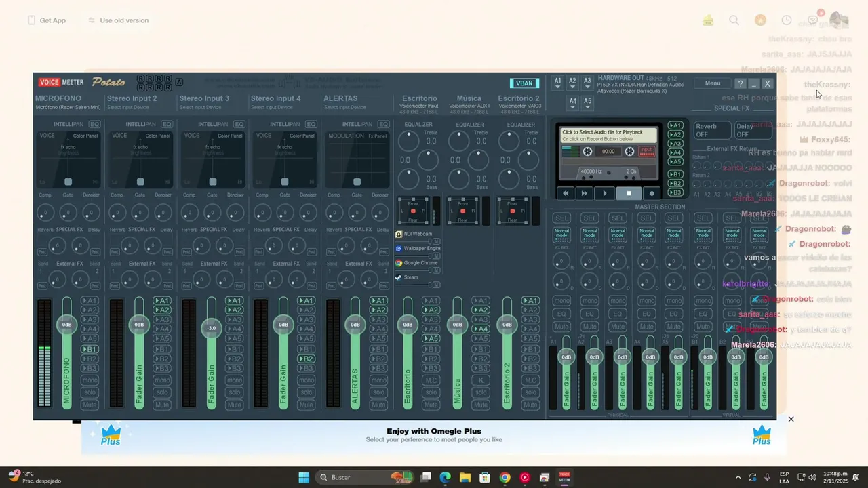
Task: Toggle cassette B3 output routing
Action: pos(675,192)
